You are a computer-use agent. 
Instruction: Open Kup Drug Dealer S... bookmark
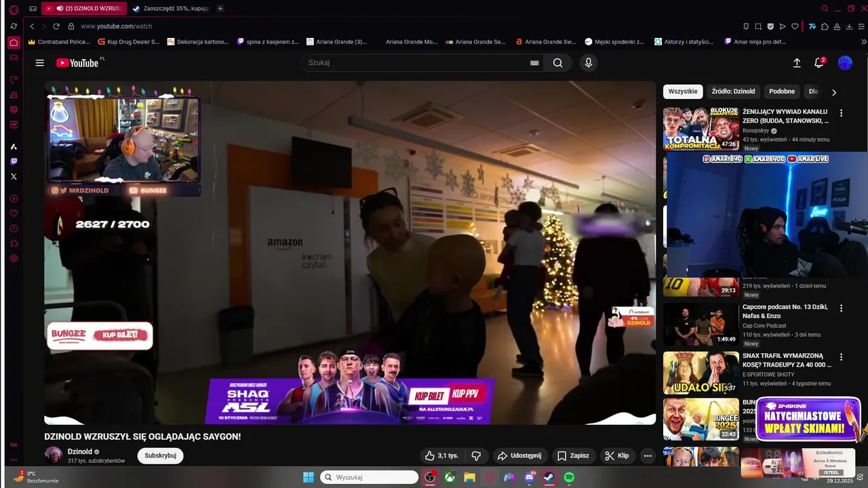click(129, 41)
